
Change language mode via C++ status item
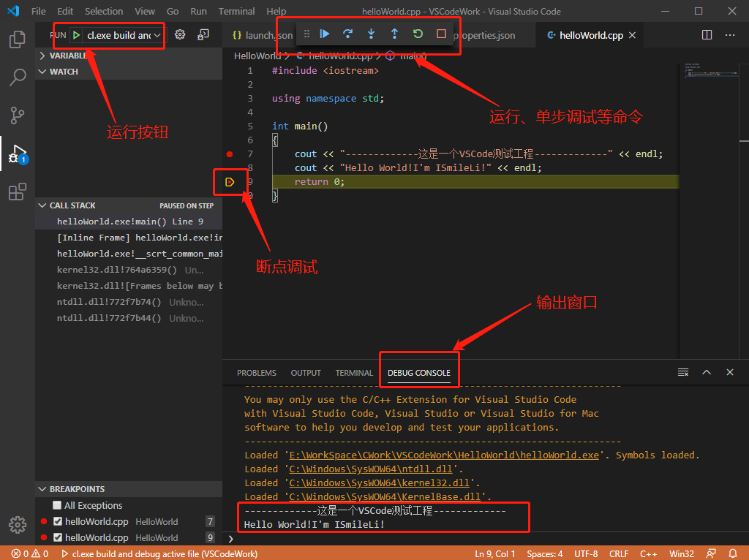(x=648, y=554)
